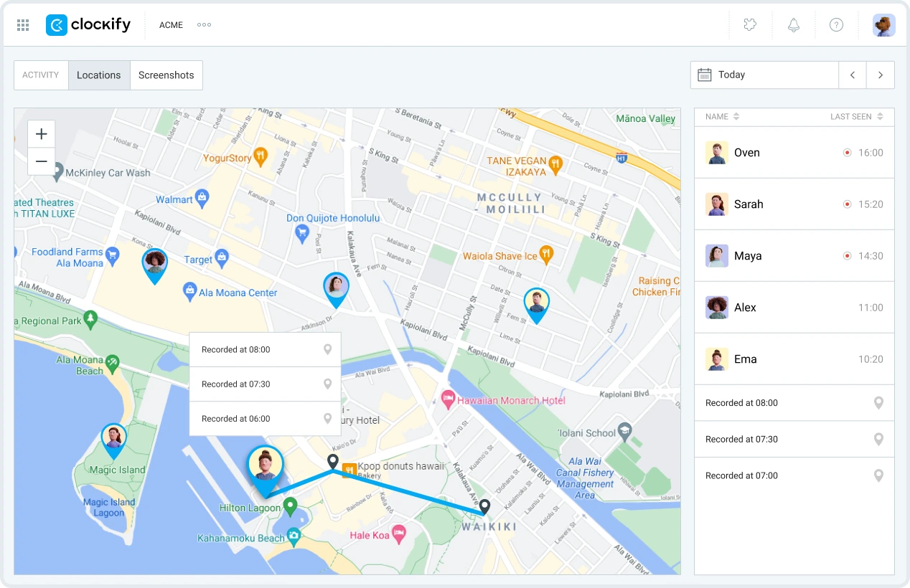Open the ACME workspace three-dots menu
The width and height of the screenshot is (910, 588).
pyautogui.click(x=204, y=25)
